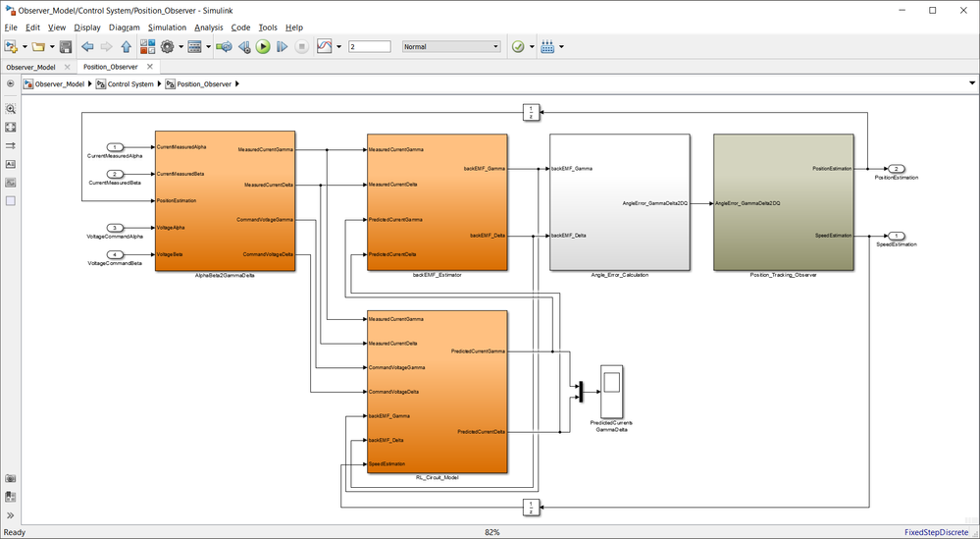Click Fit to View palette icon
This screenshot has width=980, height=539.
click(x=11, y=127)
